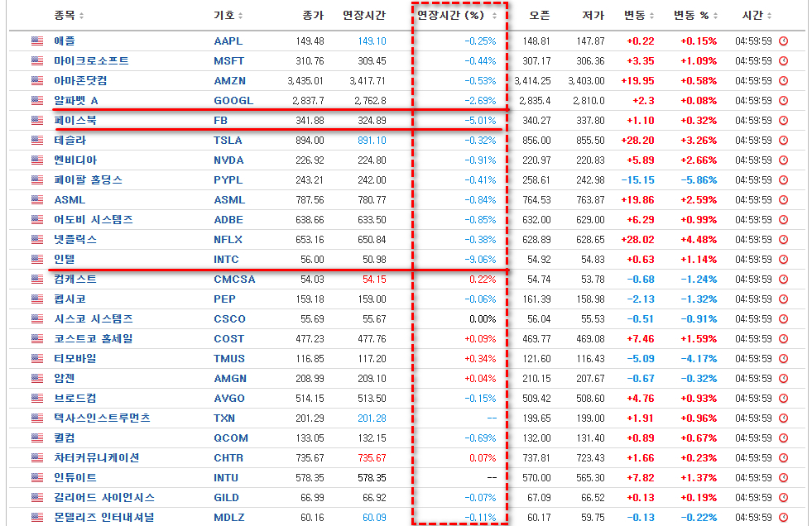Sort the table by 변동 % header
Viewport: 812px width, 526px height.
[695, 16]
